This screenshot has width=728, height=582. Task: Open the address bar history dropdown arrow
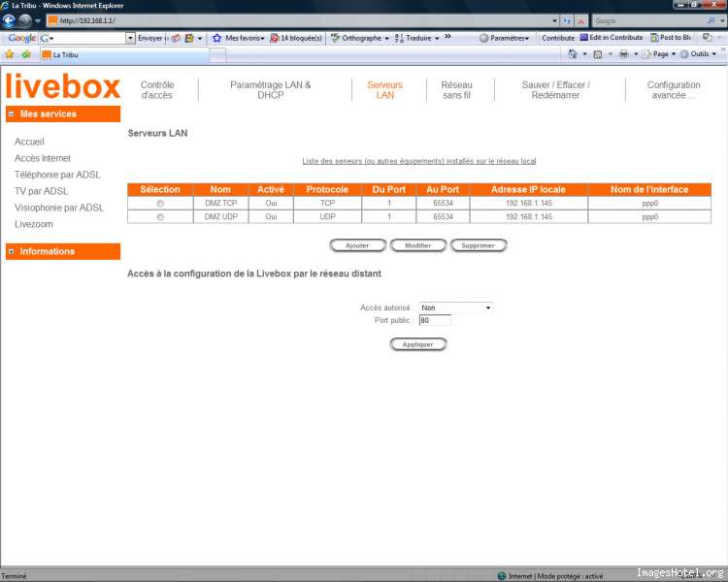(x=554, y=21)
